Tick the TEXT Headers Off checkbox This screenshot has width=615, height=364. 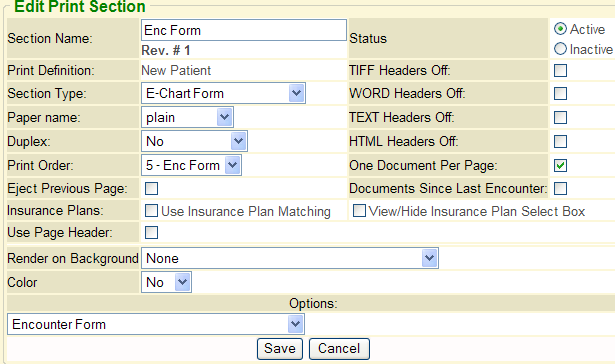click(x=560, y=117)
